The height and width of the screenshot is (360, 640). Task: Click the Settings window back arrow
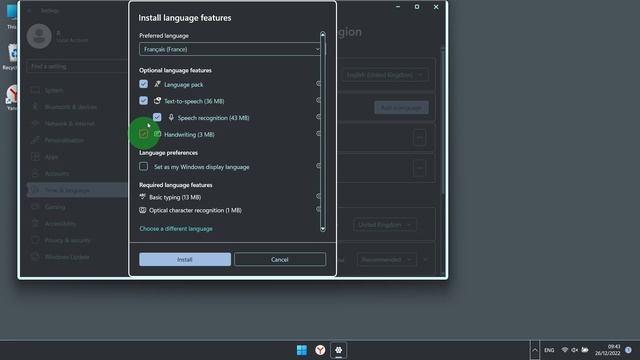pyautogui.click(x=29, y=11)
